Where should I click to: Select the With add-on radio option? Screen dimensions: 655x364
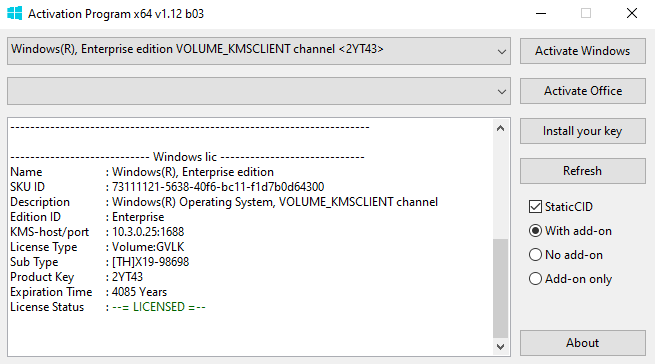535,231
